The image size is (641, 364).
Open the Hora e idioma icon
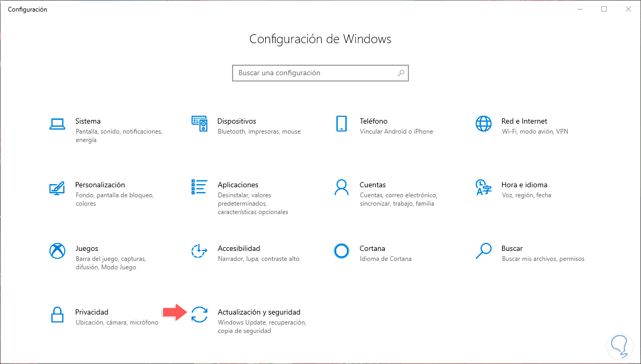coord(483,187)
